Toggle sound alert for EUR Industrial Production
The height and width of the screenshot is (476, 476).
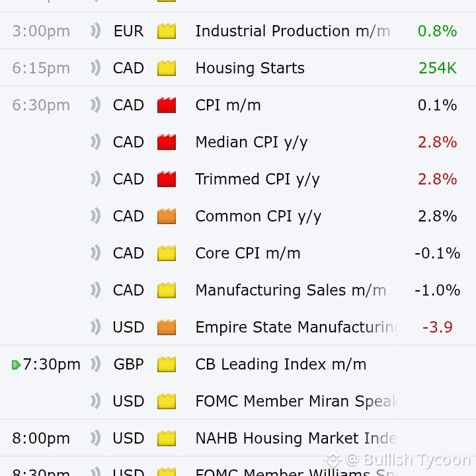(x=96, y=31)
